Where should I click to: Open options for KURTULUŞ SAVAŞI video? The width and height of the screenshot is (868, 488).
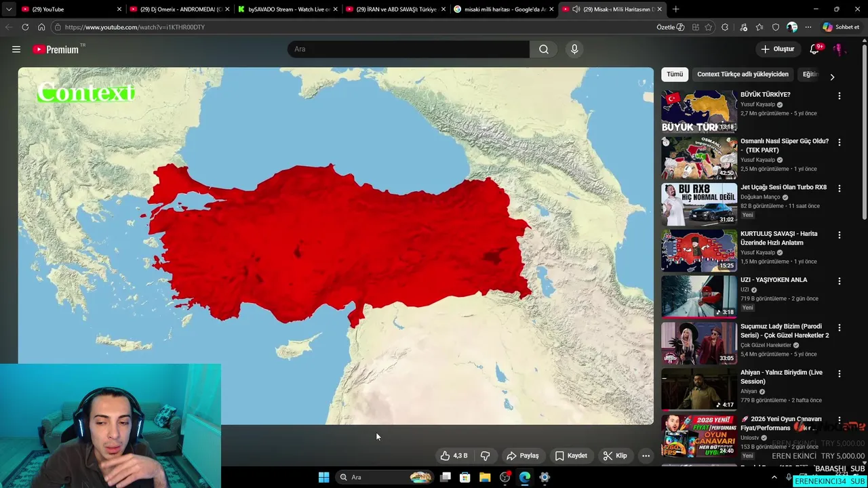coord(840,235)
